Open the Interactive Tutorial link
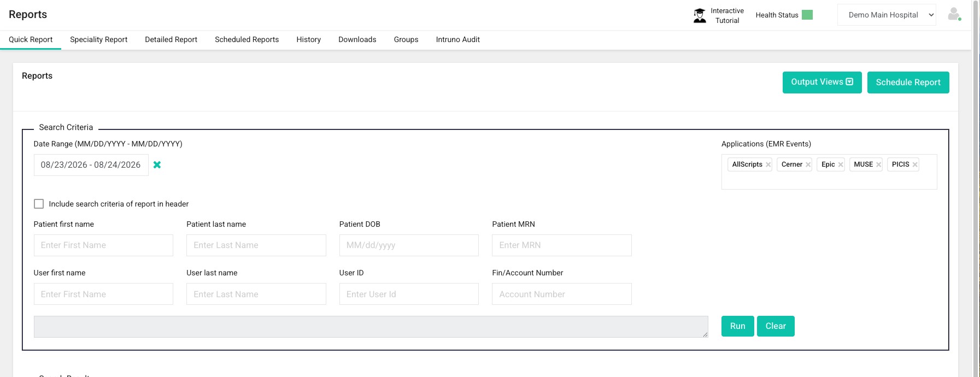 727,15
